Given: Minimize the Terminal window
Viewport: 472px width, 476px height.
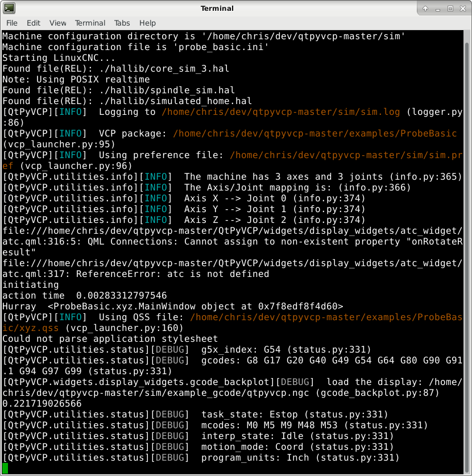Looking at the screenshot, I should tap(438, 9).
